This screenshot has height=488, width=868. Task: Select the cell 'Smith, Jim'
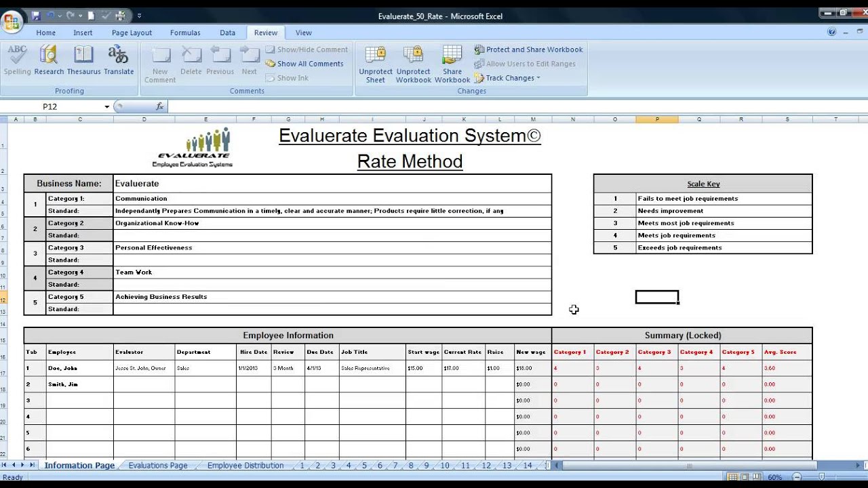point(79,384)
